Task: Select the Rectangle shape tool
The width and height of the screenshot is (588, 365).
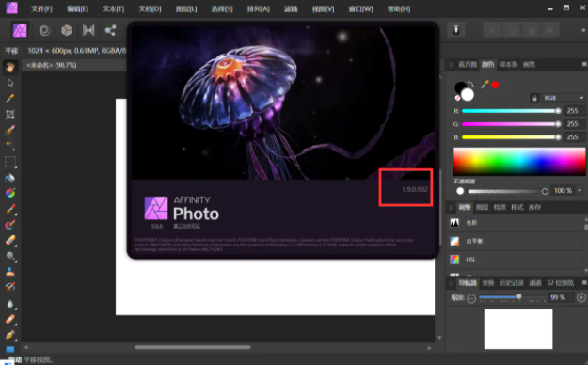Action: tap(10, 349)
